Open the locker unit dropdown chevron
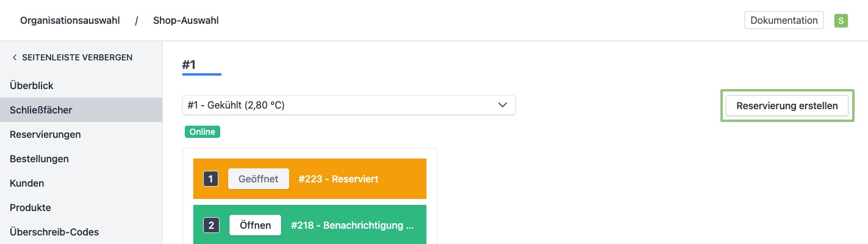 click(x=503, y=105)
